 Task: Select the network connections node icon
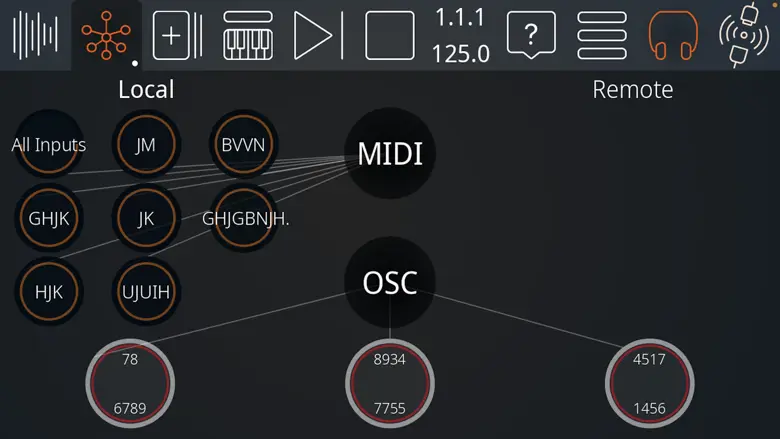pyautogui.click(x=106, y=35)
